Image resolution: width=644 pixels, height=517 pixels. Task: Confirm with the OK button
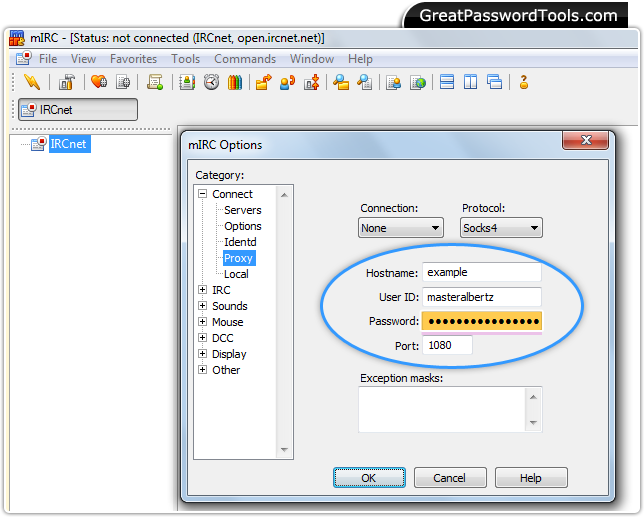coord(369,478)
